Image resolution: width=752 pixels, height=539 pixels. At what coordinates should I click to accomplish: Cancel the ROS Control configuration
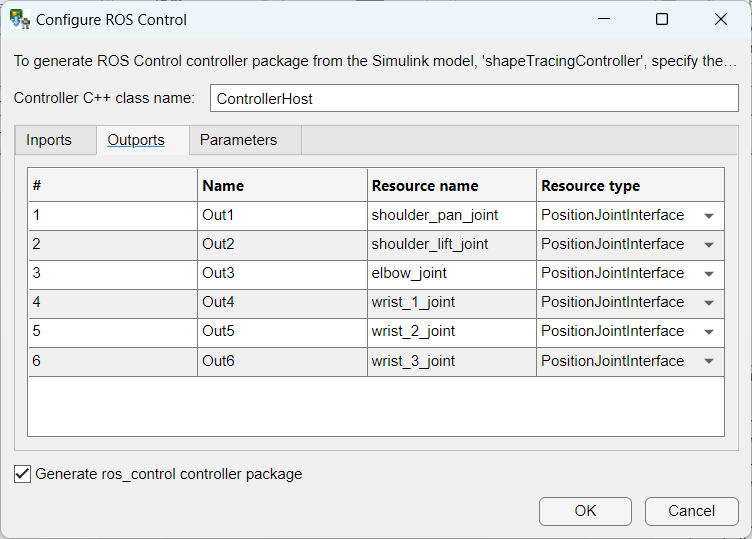(691, 511)
